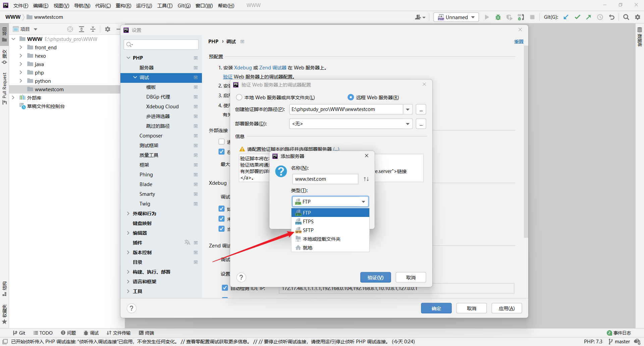Viewport: 644px width, 346px height.
Task: Expand the front_end folder
Action: click(21, 47)
